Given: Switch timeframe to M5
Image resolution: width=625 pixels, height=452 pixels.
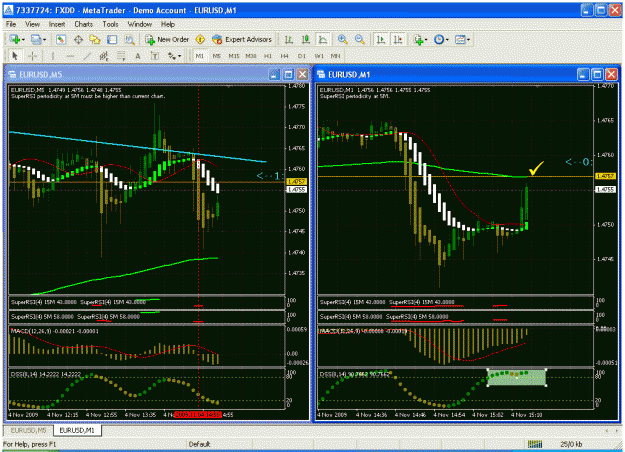Looking at the screenshot, I should (216, 56).
